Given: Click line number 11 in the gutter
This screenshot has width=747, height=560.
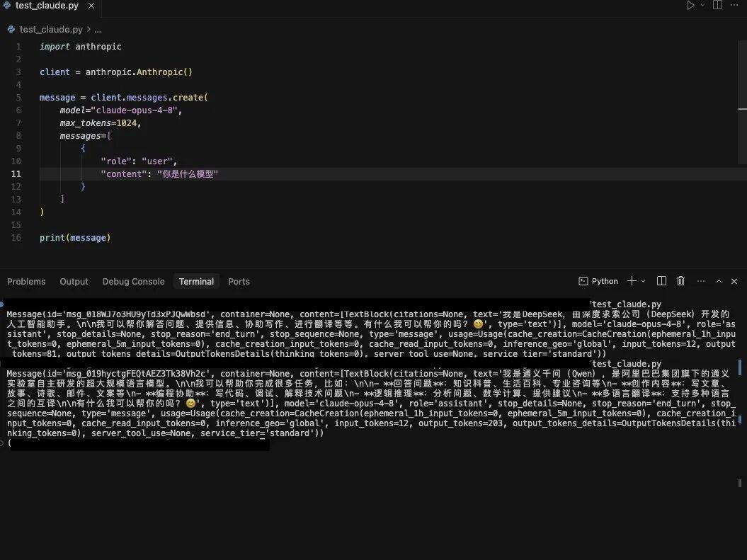Looking at the screenshot, I should (16, 174).
